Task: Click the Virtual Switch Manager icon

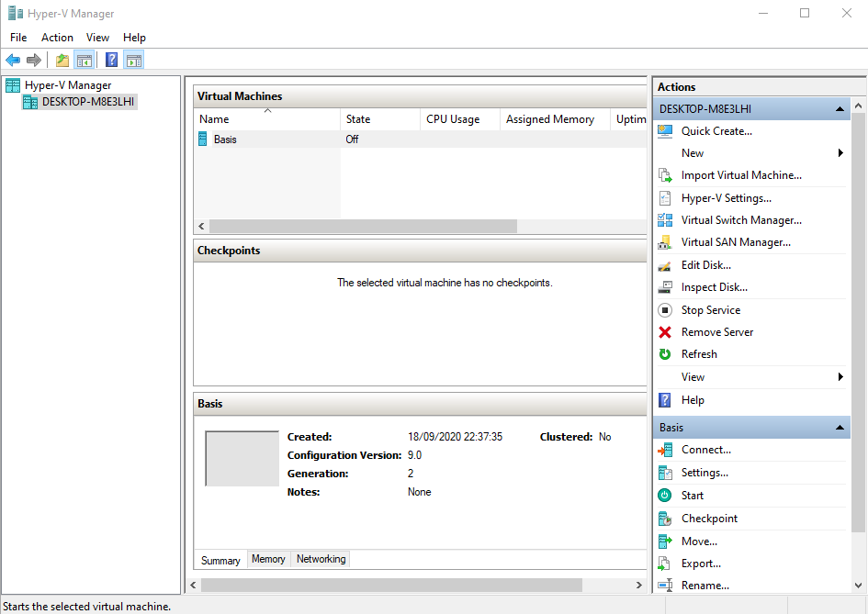Action: [x=665, y=220]
